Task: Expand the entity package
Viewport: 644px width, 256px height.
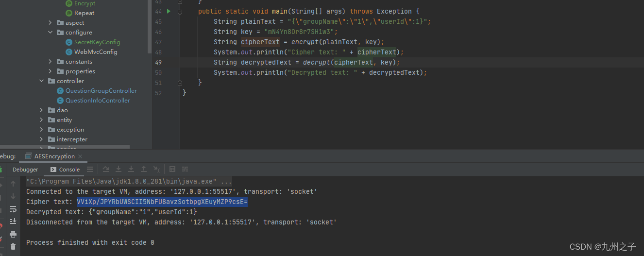Action: 42,120
